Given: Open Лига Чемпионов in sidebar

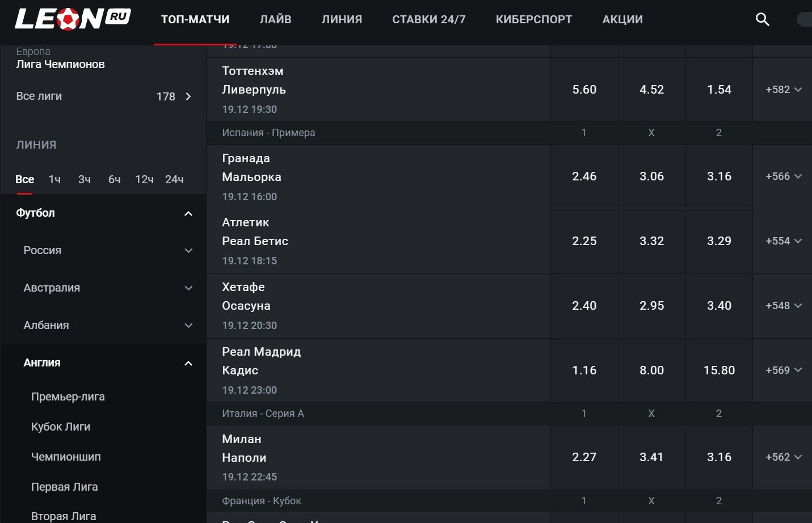Looking at the screenshot, I should tap(60, 64).
